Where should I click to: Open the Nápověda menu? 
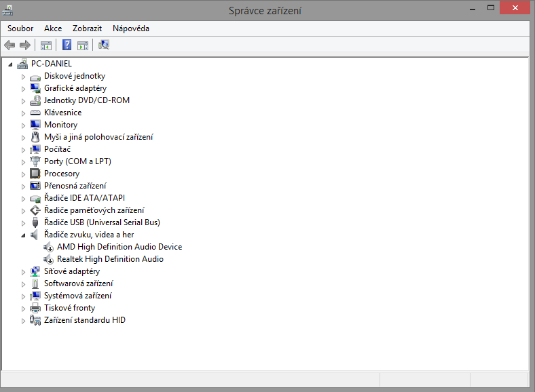[x=131, y=28]
